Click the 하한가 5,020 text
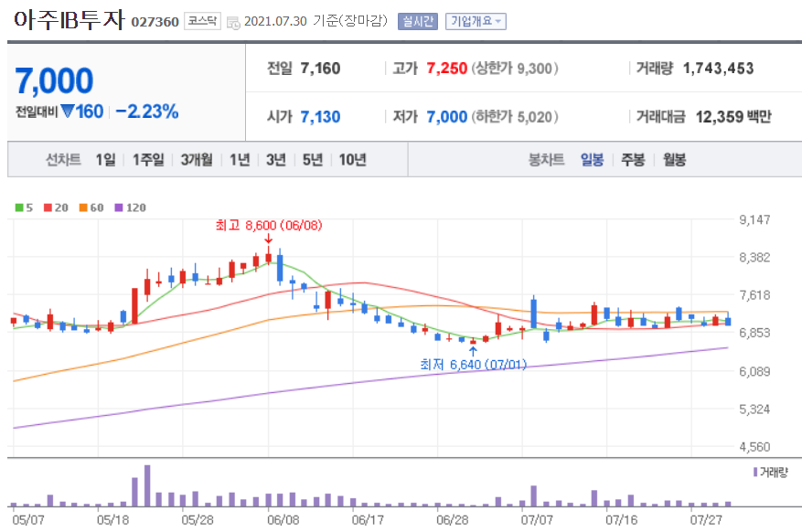The width and height of the screenshot is (802, 532). tap(515, 116)
